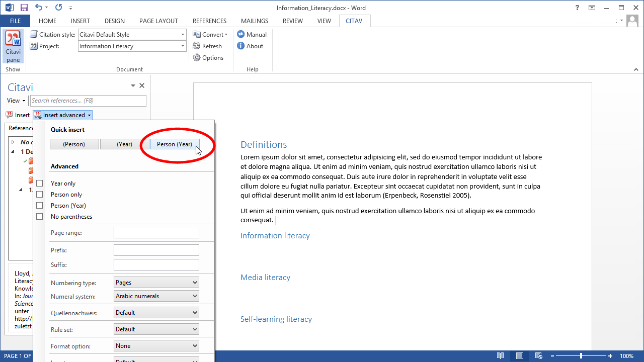Click the 'Information literacy' heading

[275, 235]
